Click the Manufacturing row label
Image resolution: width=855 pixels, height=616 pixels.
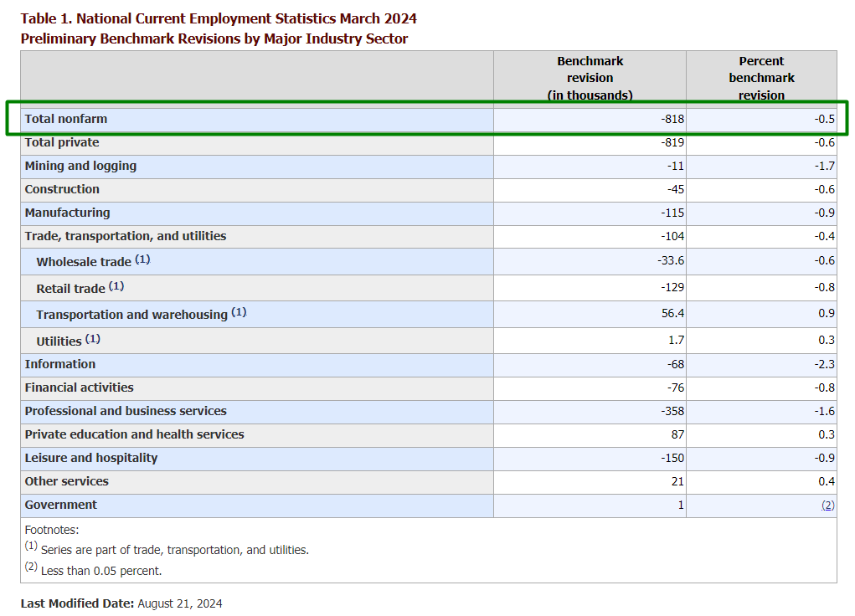point(67,213)
